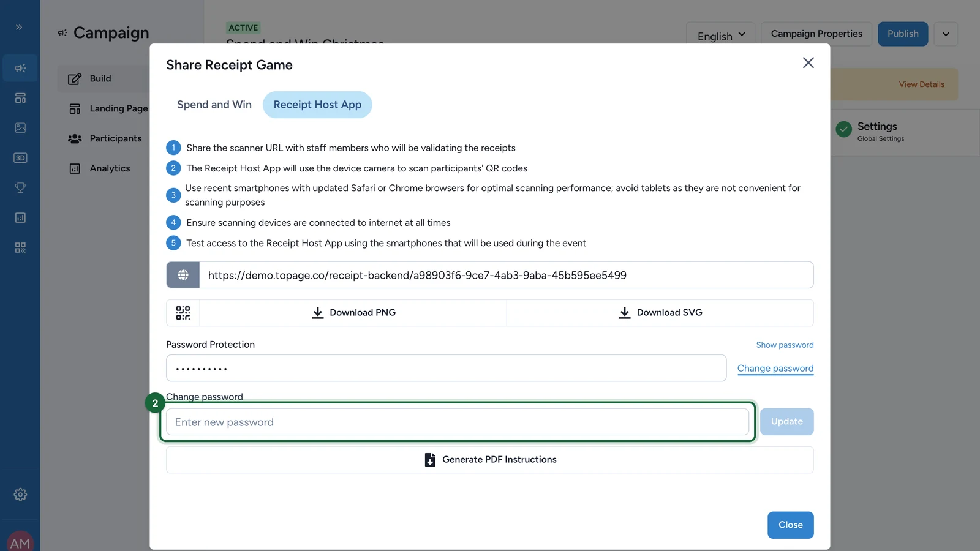Click the AM user avatar
The image size is (980, 551).
pos(20,541)
